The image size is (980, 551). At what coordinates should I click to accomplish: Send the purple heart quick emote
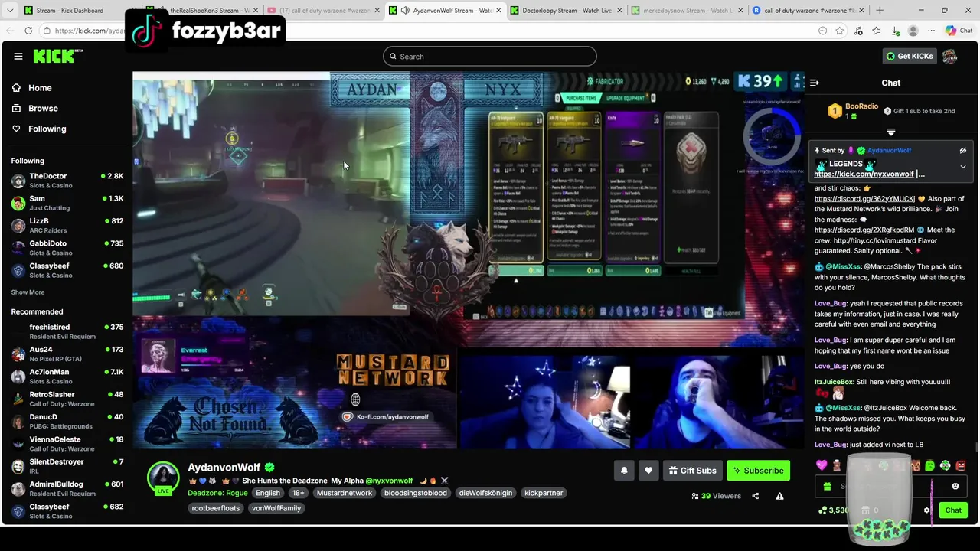coord(822,465)
